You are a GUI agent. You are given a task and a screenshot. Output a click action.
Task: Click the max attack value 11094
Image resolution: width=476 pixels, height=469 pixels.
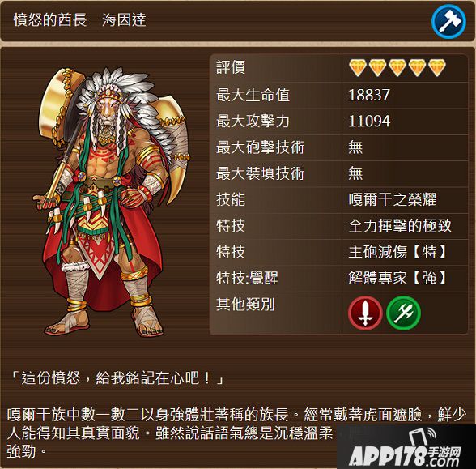[369, 122]
